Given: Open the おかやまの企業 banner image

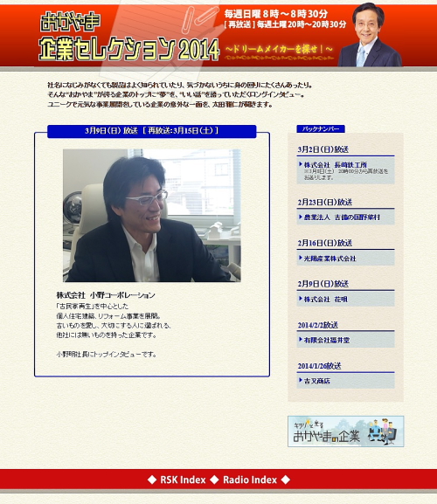Looking at the screenshot, I should coord(346,432).
